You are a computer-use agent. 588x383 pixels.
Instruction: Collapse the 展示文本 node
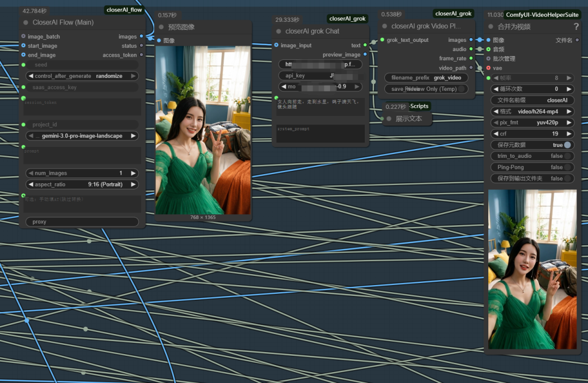[389, 119]
